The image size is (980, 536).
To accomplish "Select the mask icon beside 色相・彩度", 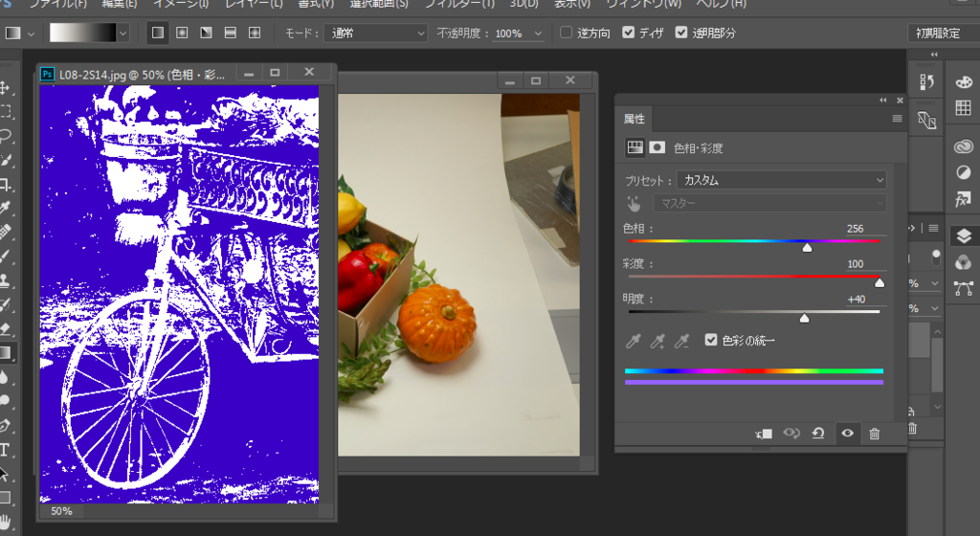I will tap(657, 147).
